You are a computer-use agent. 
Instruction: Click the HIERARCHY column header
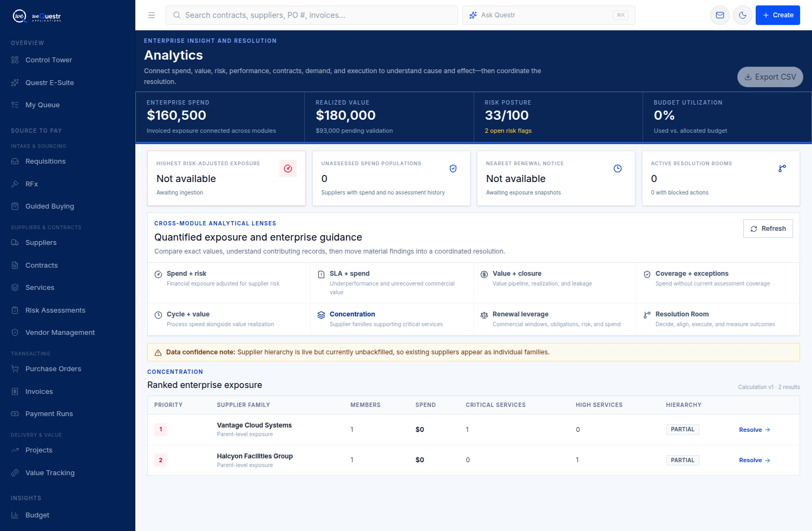coord(684,405)
